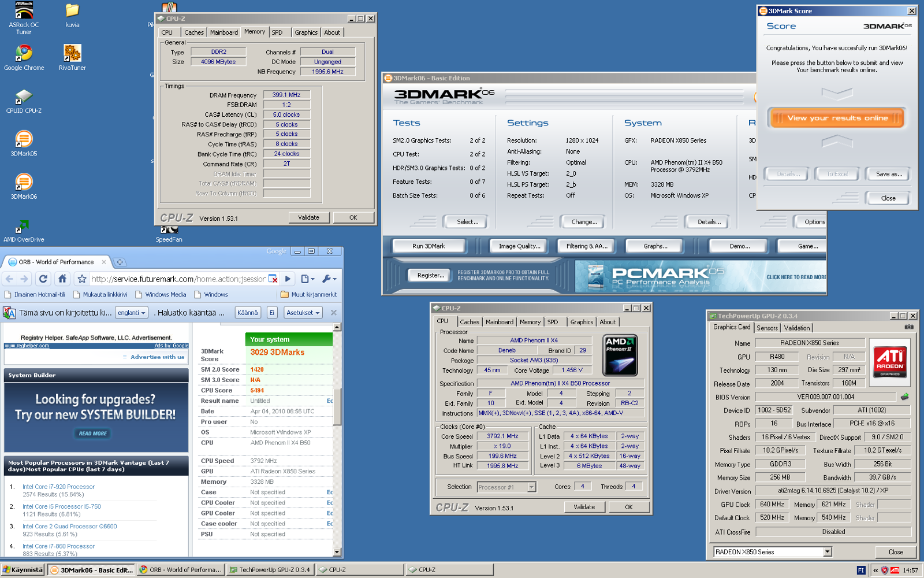Launch AMD OverDrive desktop shortcut
The height and width of the screenshot is (578, 924).
click(x=24, y=230)
